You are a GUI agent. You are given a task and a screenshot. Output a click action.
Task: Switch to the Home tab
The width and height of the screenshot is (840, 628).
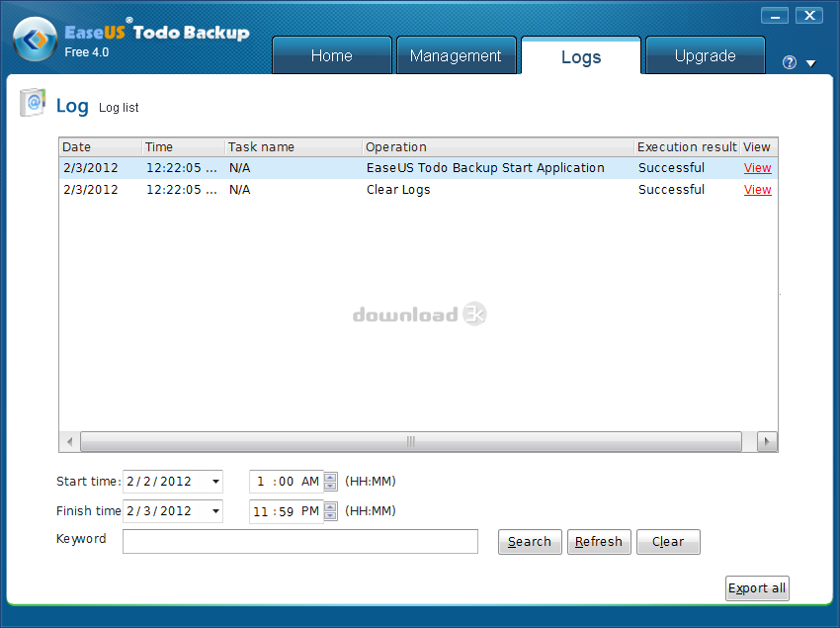(x=331, y=55)
